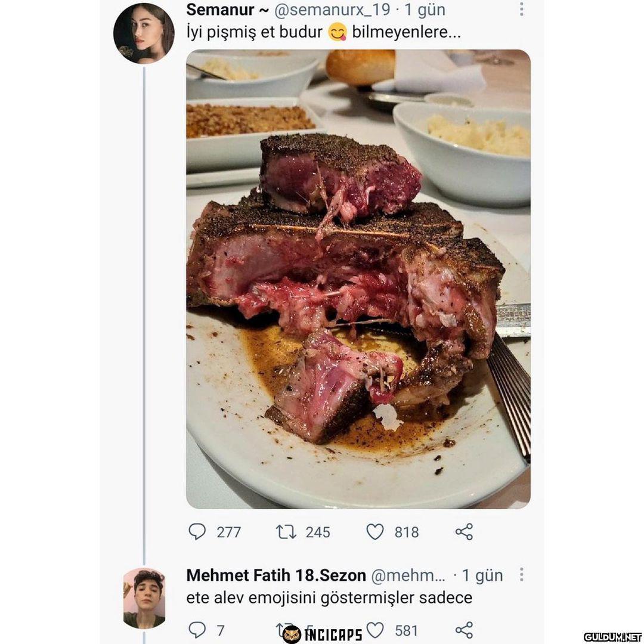
Task: Click the Mehmet Fatih 18.Sezon name
Action: click(x=276, y=575)
